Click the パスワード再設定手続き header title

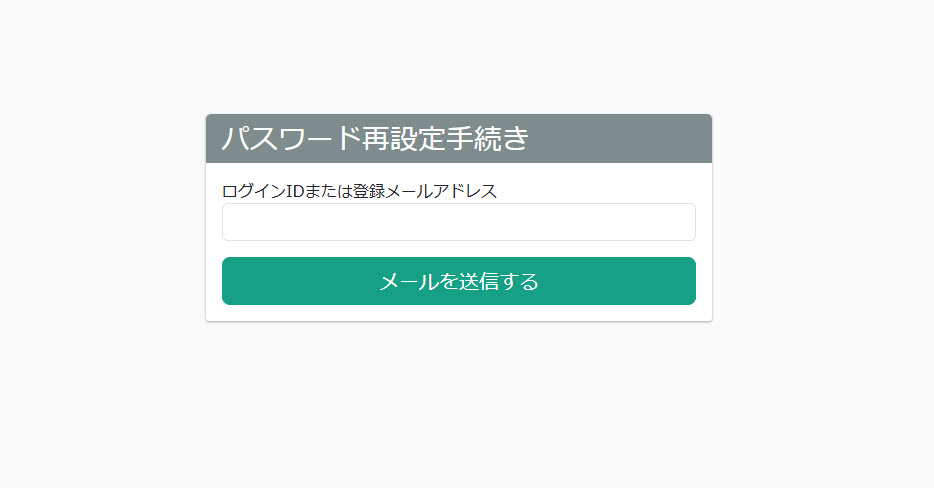point(375,138)
